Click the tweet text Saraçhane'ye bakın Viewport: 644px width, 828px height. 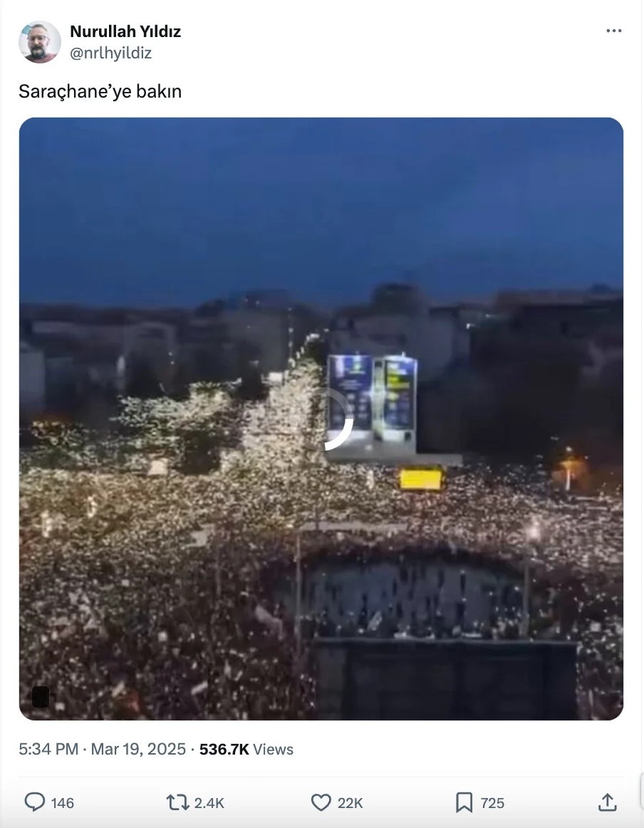tap(100, 91)
